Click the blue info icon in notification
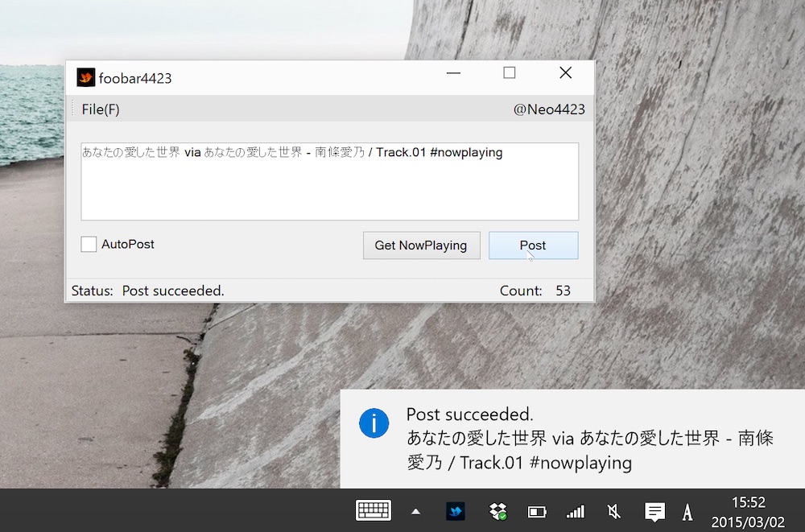Screen dimensions: 805x532 (x=374, y=423)
